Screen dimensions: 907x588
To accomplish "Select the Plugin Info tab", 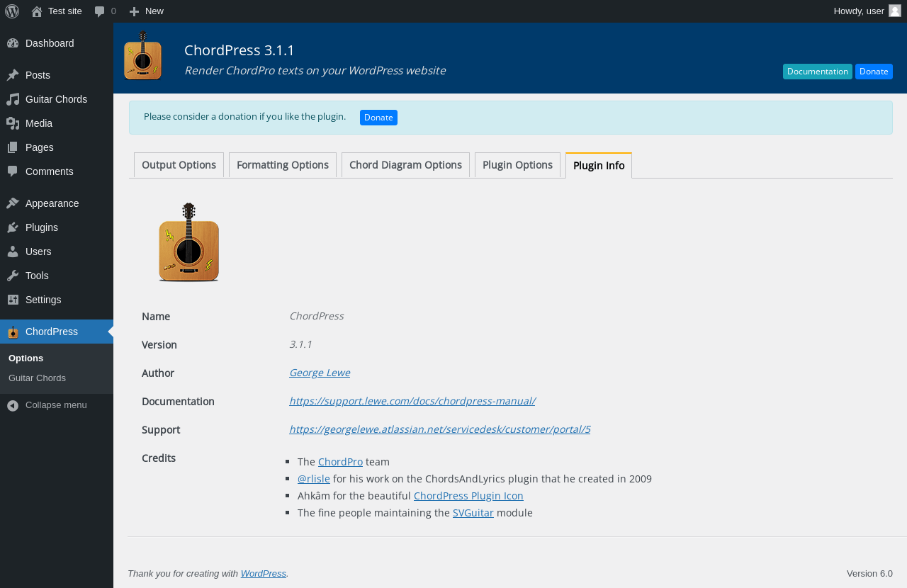I will 599,165.
